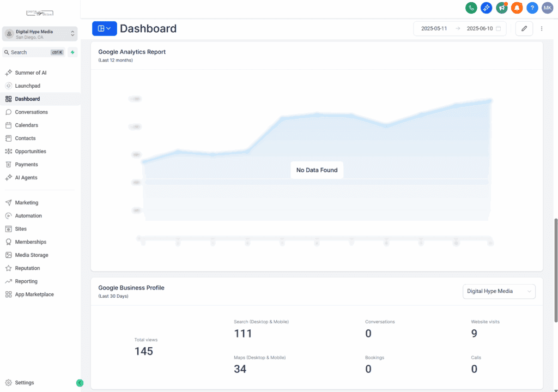The width and height of the screenshot is (558, 392).
Task: Open the blue AI sparkle icon in the header
Action: (x=487, y=8)
